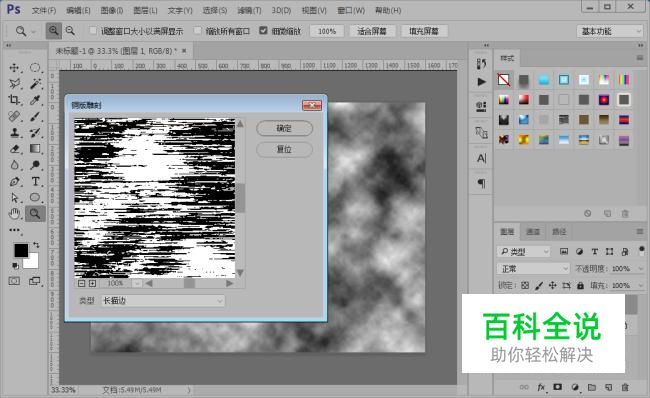Screen dimensions: 650x398
Task: Select the Crop tool
Action: (15, 100)
